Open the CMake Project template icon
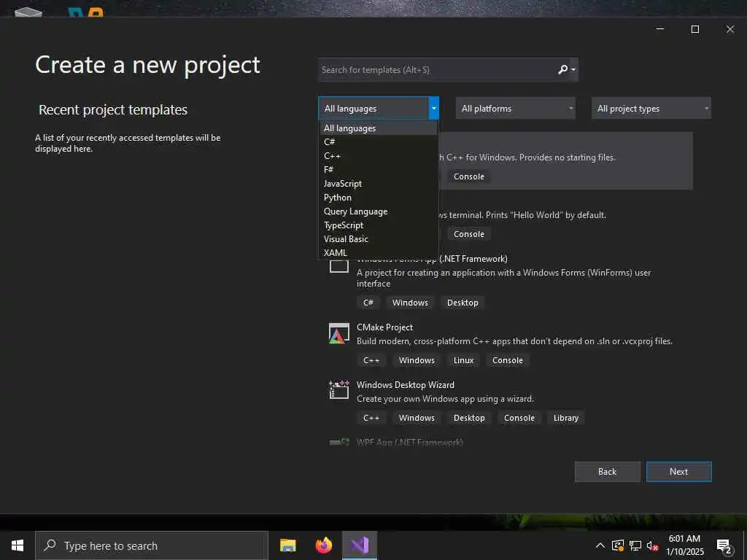Viewport: 747px width, 560px height. tap(338, 332)
